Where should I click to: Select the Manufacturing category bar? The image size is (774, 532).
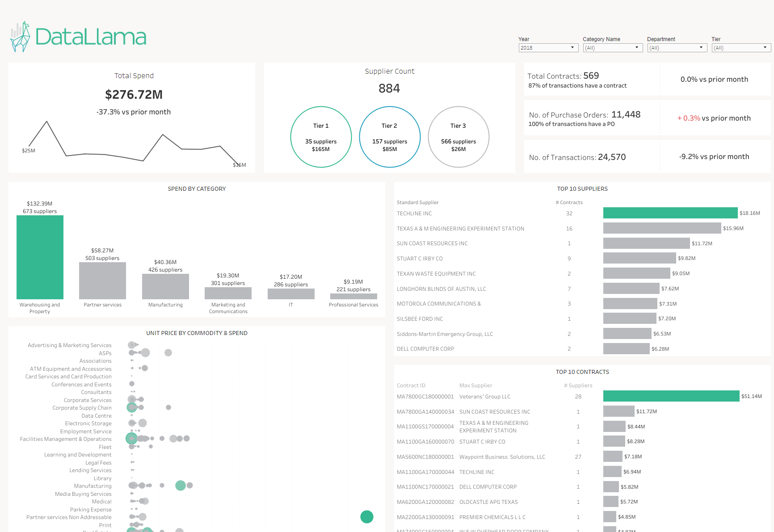pyautogui.click(x=165, y=286)
